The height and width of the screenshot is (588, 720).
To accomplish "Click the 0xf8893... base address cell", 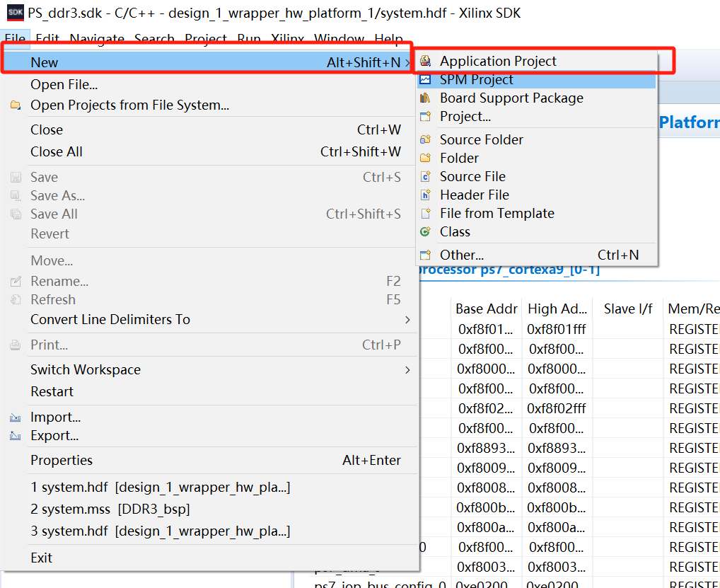I will click(x=486, y=448).
